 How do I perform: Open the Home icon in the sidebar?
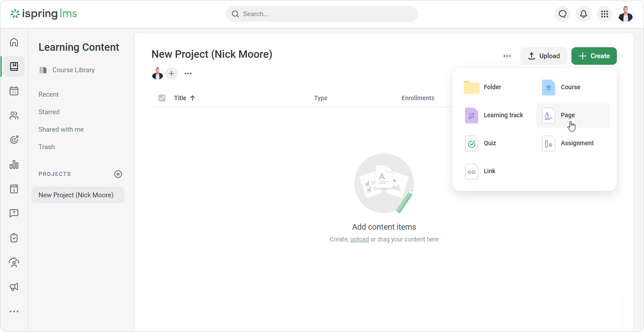click(x=14, y=42)
